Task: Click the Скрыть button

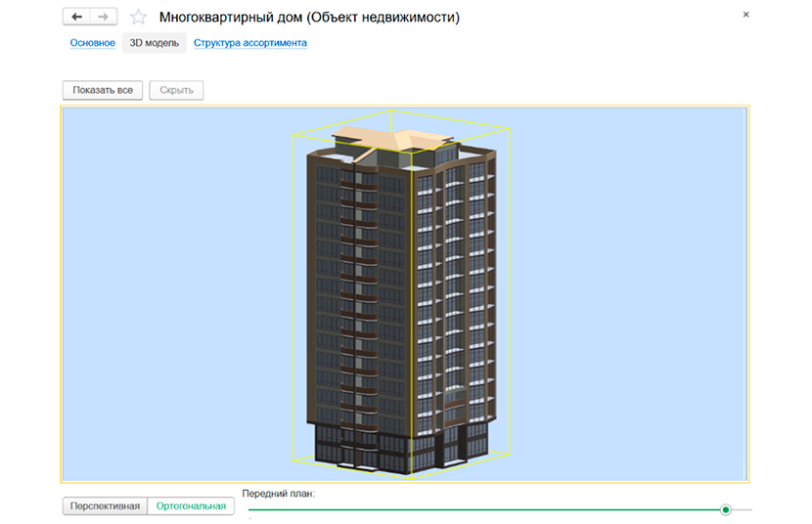Action: [176, 90]
